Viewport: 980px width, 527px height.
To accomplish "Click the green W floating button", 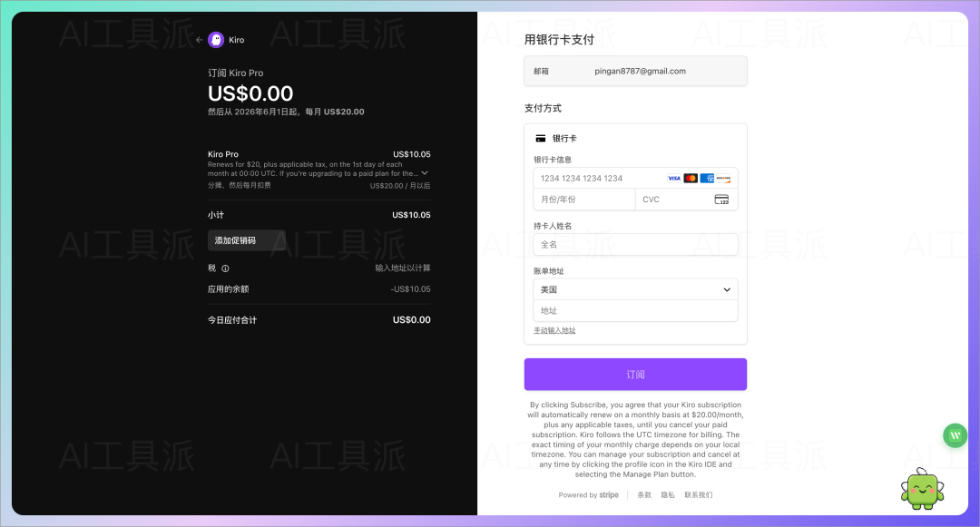I will click(955, 435).
